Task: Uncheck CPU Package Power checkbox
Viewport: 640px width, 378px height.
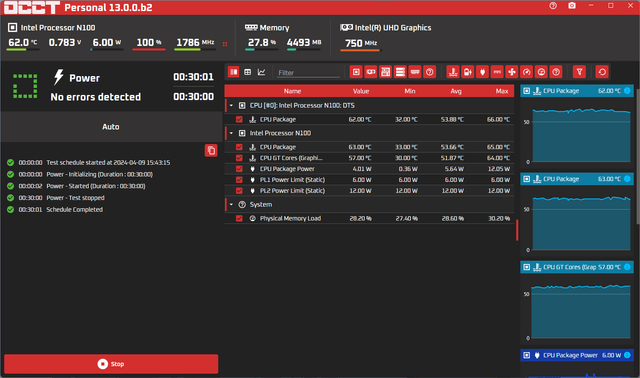Action: pyautogui.click(x=239, y=169)
